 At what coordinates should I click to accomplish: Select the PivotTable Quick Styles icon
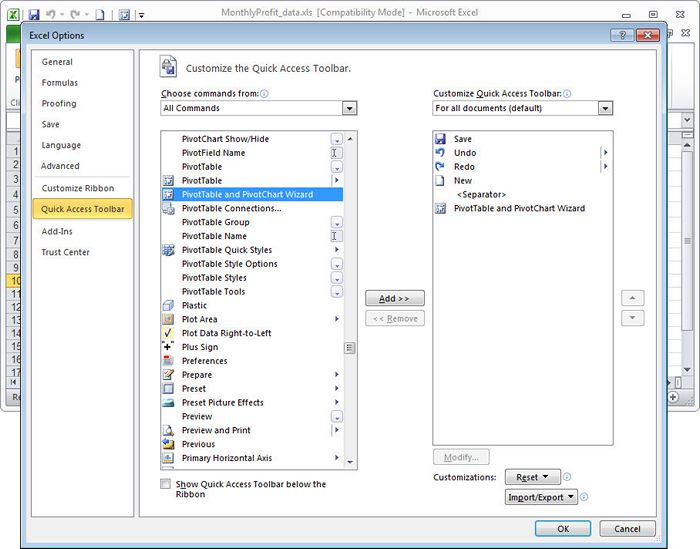pyautogui.click(x=168, y=250)
